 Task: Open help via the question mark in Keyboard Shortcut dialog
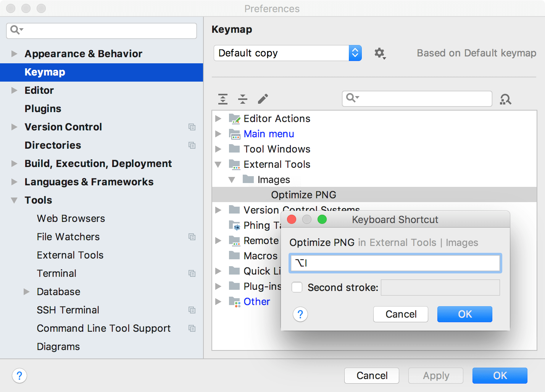[300, 314]
